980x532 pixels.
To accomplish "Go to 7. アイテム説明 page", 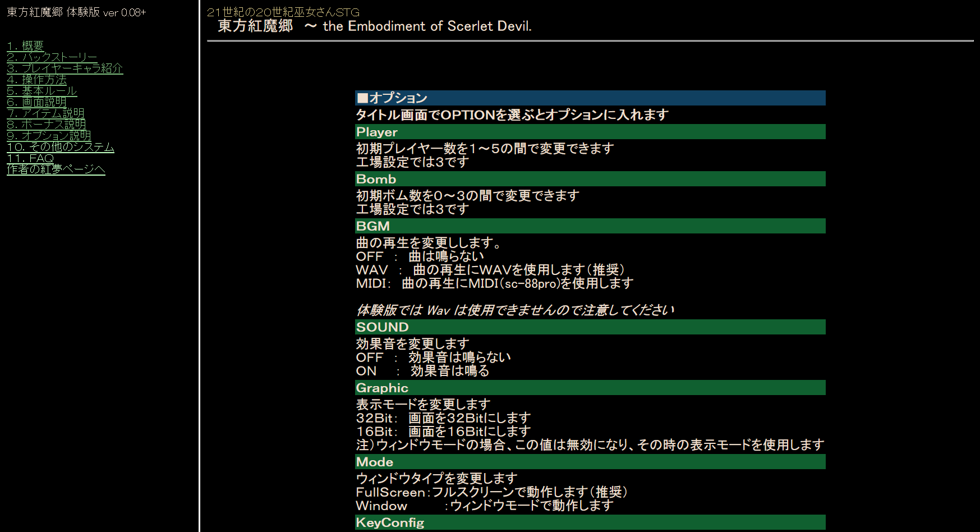I will [45, 113].
